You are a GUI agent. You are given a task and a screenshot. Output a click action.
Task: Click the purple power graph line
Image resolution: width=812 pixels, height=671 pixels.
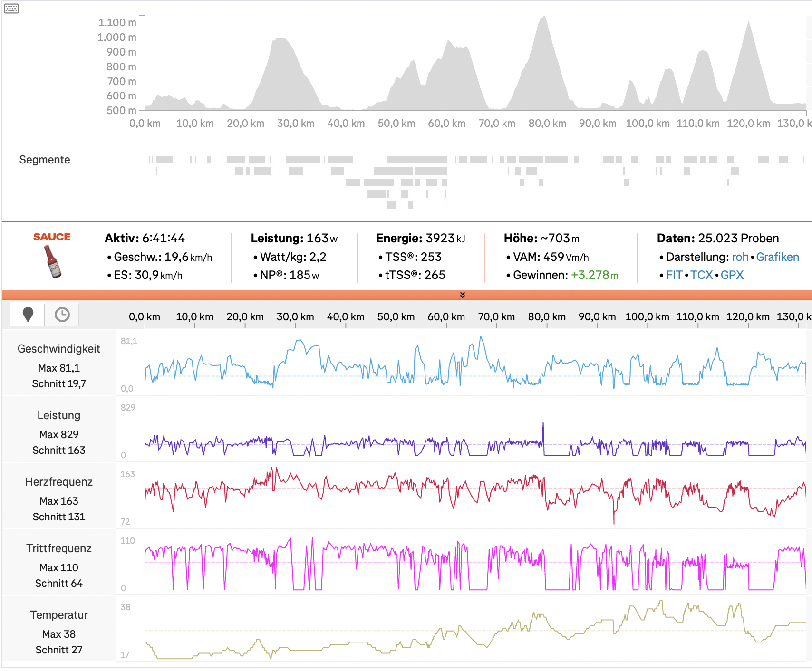[x=475, y=440]
